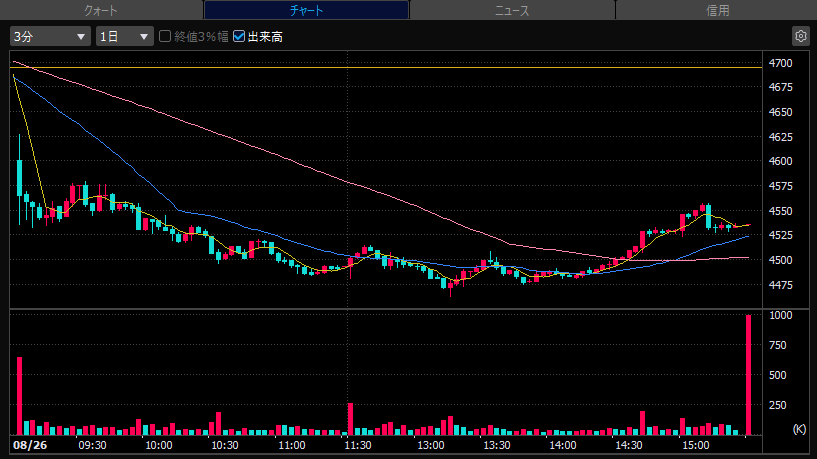The height and width of the screenshot is (459, 817).
Task: Open the 3分 interval dropdown
Action: pyautogui.click(x=50, y=36)
